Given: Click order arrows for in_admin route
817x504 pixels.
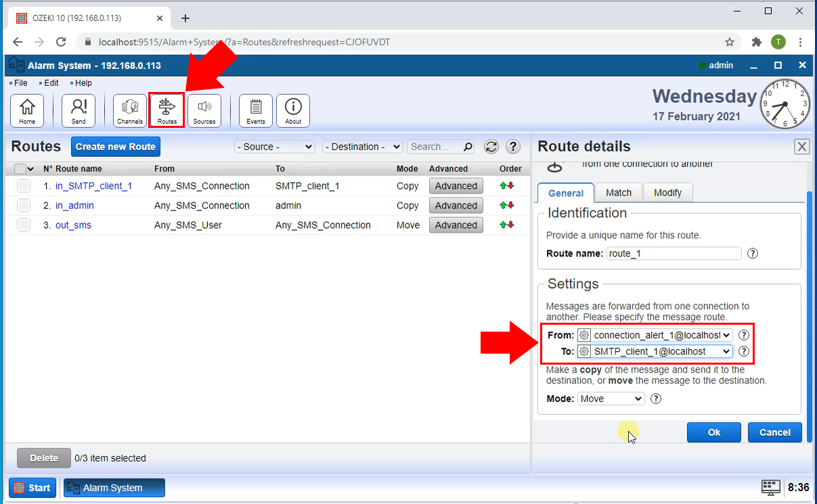Looking at the screenshot, I should click(506, 206).
